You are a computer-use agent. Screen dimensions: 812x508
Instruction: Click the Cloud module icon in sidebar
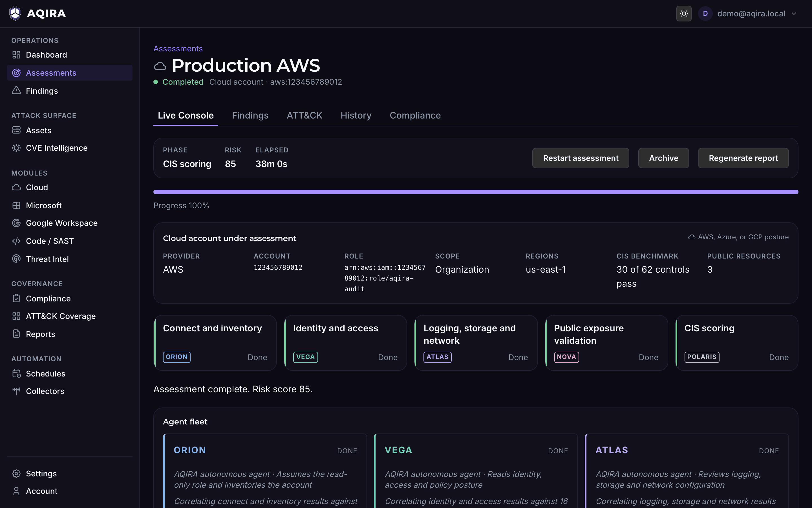16,187
